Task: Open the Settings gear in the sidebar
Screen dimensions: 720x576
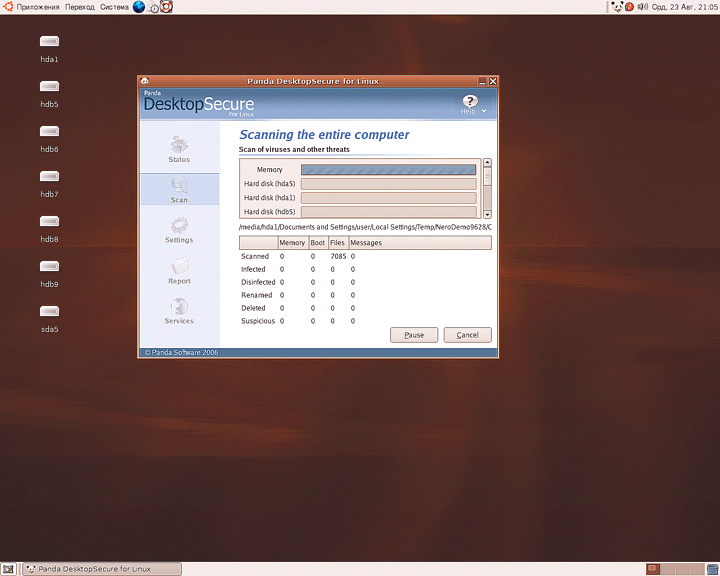Action: [x=179, y=225]
